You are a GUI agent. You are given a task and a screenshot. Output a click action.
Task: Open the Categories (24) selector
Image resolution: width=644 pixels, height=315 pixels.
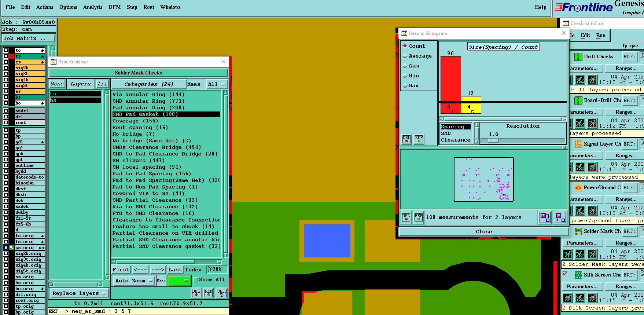pos(148,84)
